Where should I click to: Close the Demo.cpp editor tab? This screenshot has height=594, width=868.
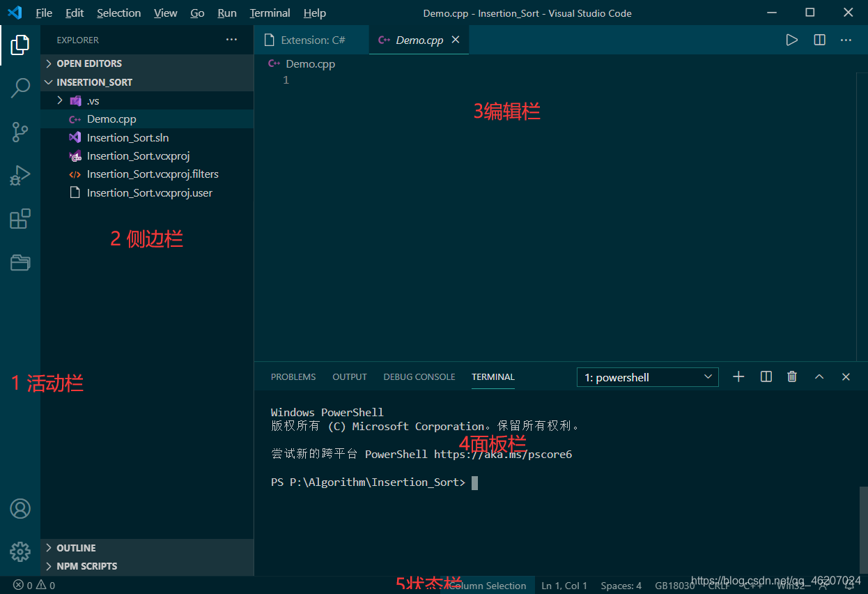(456, 40)
